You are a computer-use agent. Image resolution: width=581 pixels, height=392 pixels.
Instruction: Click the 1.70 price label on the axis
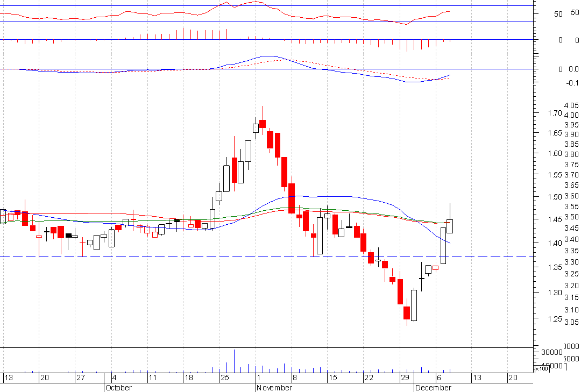coord(555,113)
